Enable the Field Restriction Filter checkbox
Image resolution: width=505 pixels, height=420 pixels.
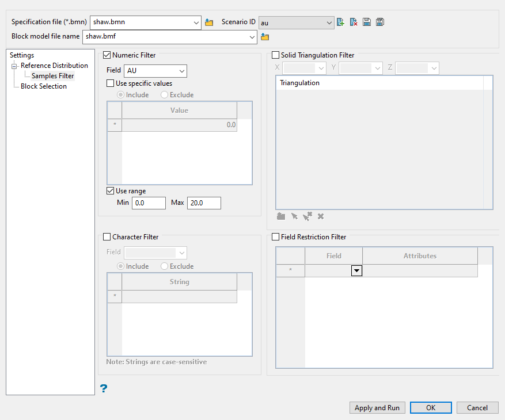276,237
